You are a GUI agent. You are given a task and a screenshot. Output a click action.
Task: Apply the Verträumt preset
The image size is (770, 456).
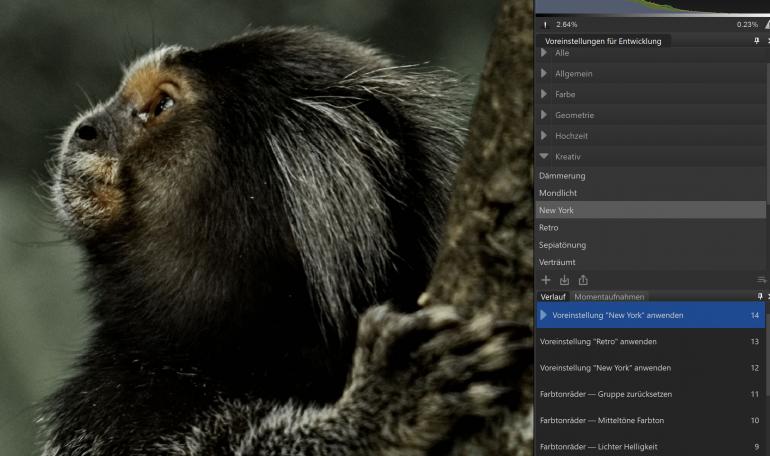(x=651, y=262)
